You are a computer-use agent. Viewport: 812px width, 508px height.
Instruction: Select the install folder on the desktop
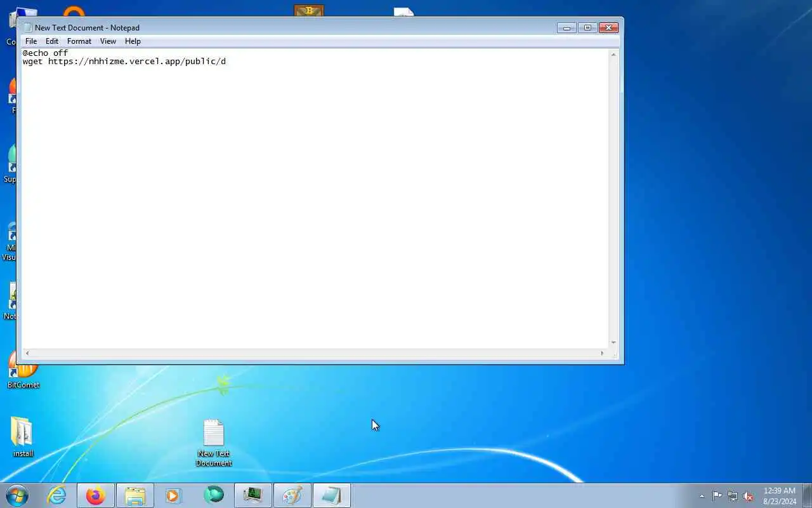pyautogui.click(x=23, y=437)
